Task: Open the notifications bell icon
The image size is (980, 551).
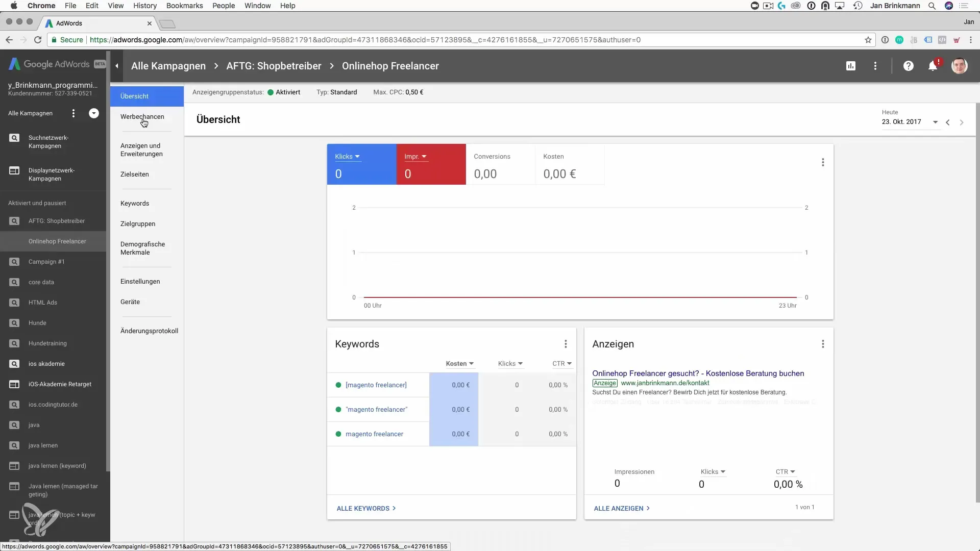Action: tap(933, 66)
